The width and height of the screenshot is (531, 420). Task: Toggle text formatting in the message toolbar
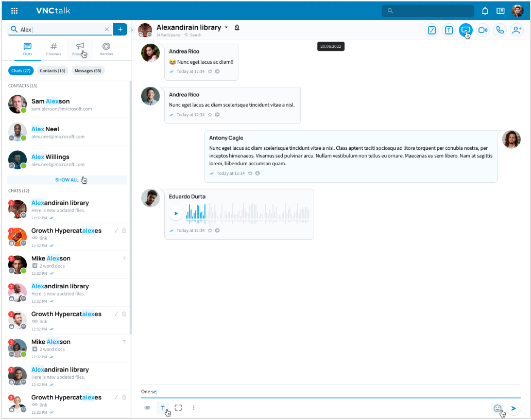[163, 408]
